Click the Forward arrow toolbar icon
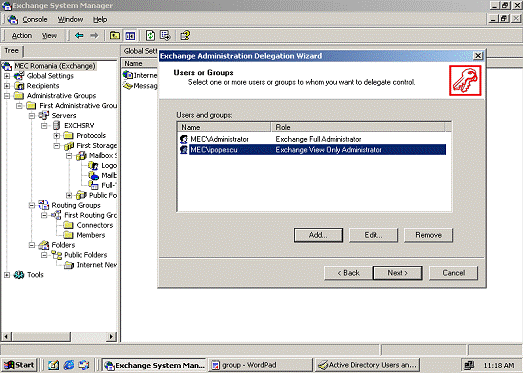 [x=94, y=35]
